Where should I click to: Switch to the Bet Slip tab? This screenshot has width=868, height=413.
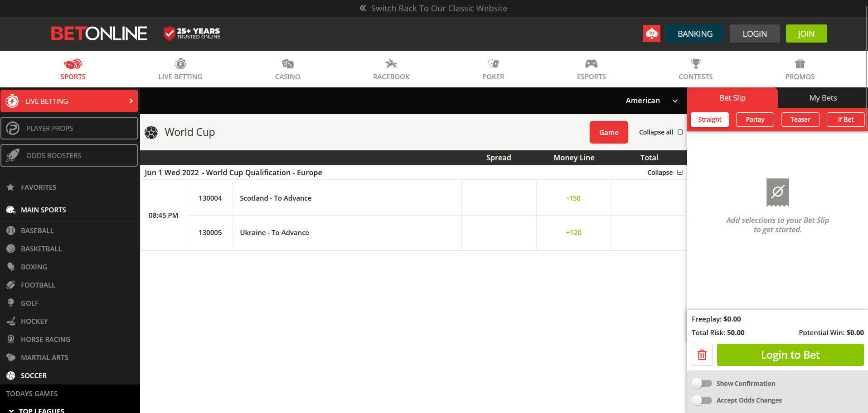click(x=732, y=98)
